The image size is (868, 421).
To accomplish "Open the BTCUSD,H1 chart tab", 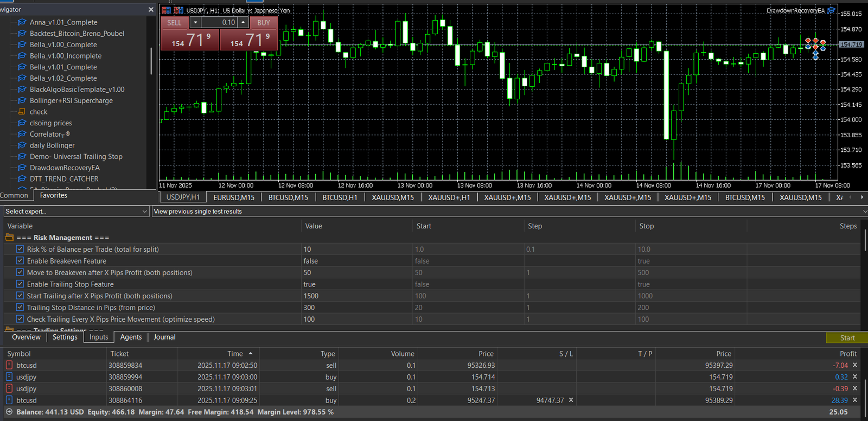I will (340, 197).
